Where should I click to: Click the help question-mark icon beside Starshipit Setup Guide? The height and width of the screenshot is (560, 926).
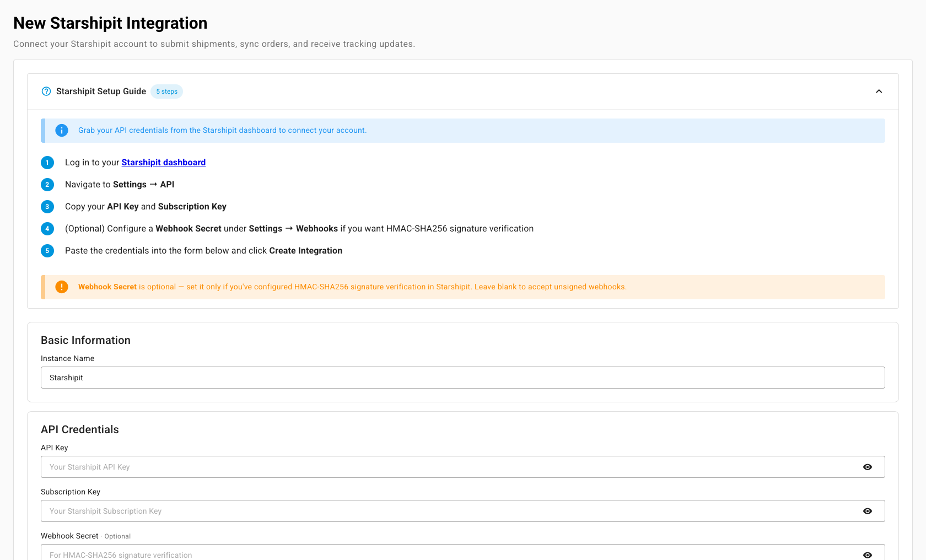coord(46,91)
